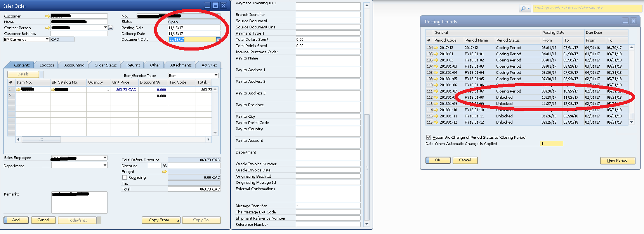Open the Department dropdown
Screen dimensions: 644x234
pyautogui.click(x=105, y=166)
